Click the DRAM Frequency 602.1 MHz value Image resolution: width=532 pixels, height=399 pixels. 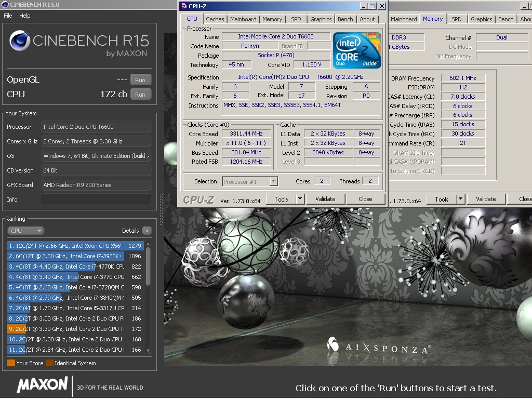pyautogui.click(x=463, y=78)
